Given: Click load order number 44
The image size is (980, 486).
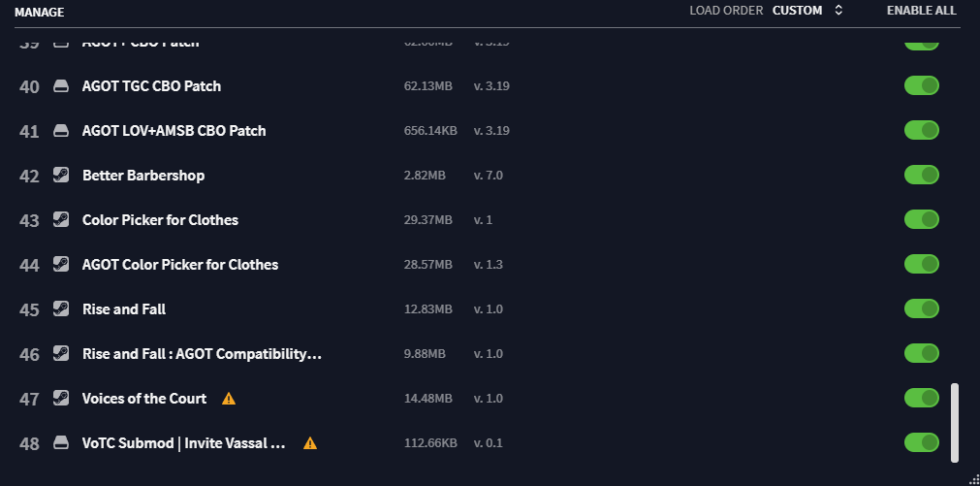Looking at the screenshot, I should point(29,265).
